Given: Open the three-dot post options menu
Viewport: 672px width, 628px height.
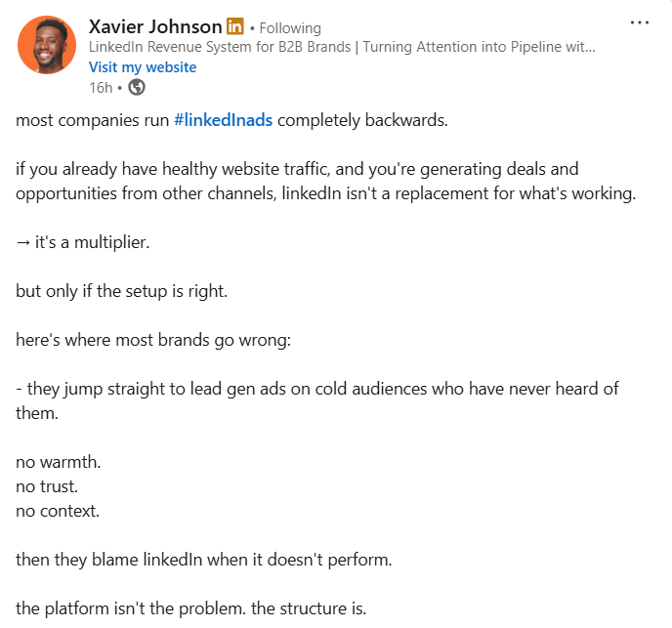Looking at the screenshot, I should [640, 22].
